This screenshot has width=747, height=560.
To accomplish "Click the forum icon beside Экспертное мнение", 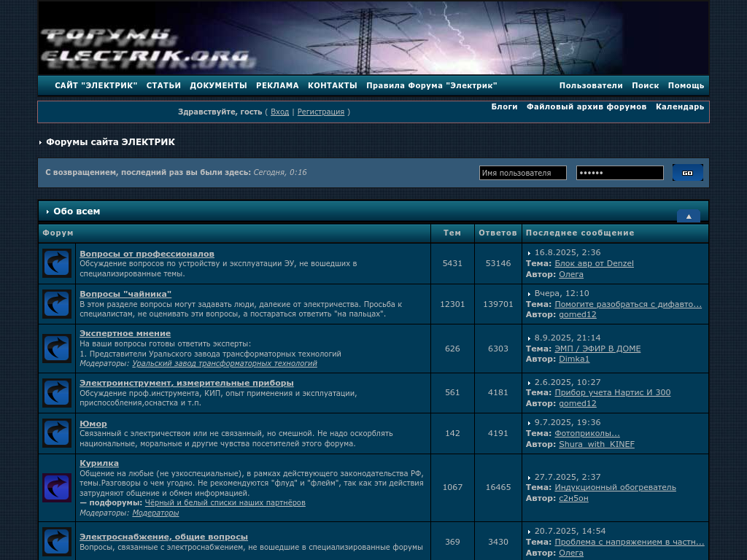I will [56, 349].
